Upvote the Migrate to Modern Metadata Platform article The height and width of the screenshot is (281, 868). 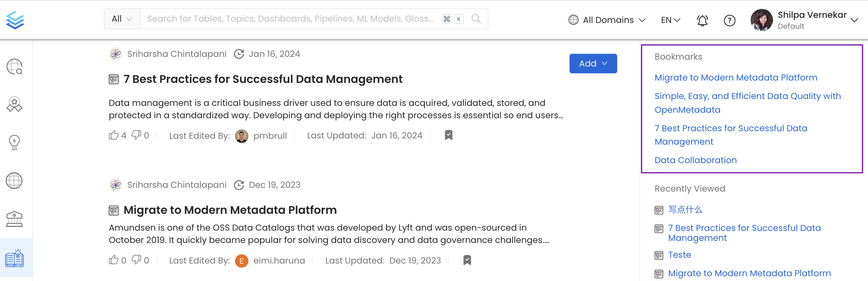coord(114,260)
